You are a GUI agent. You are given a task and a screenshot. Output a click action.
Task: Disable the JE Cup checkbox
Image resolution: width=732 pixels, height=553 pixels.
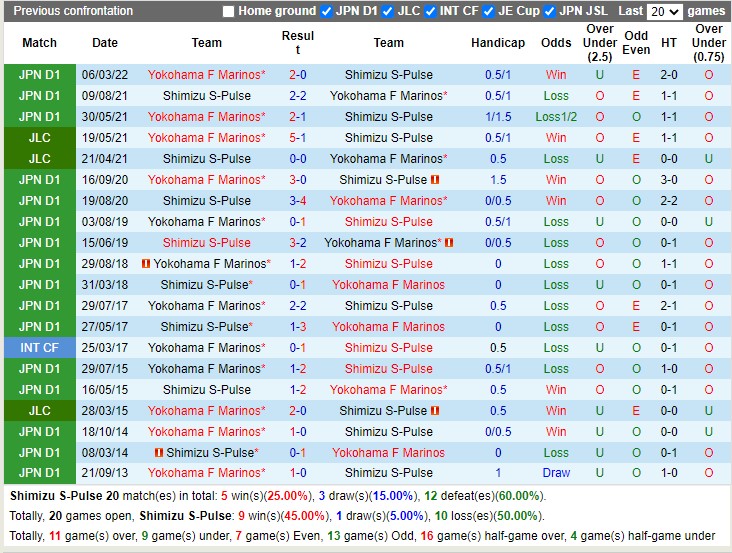(x=488, y=12)
